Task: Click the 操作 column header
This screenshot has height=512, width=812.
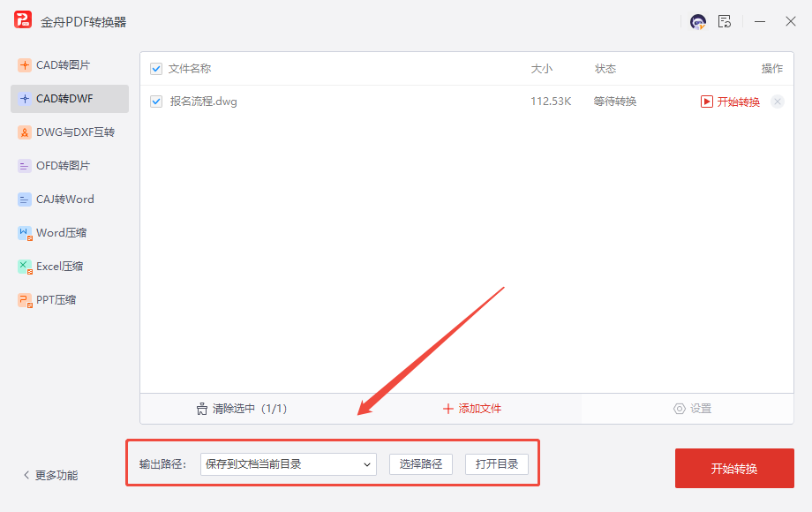Action: click(x=771, y=69)
